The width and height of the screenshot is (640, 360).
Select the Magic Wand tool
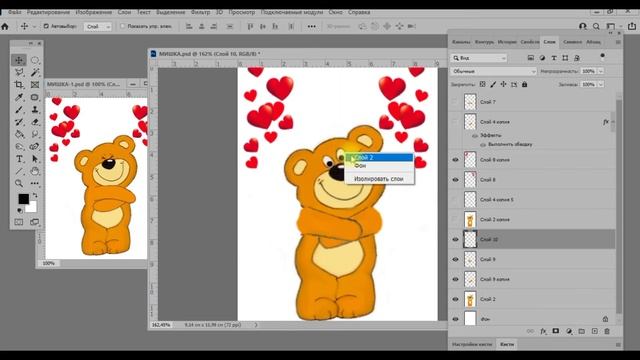coord(35,72)
